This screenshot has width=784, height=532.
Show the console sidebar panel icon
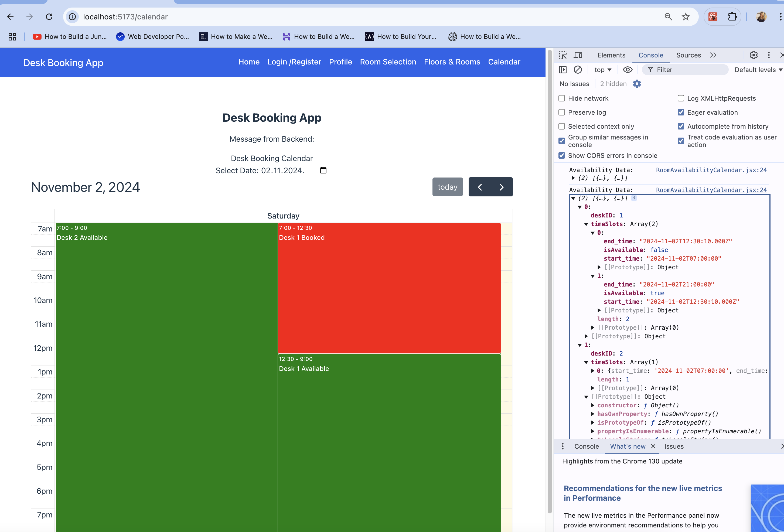563,70
